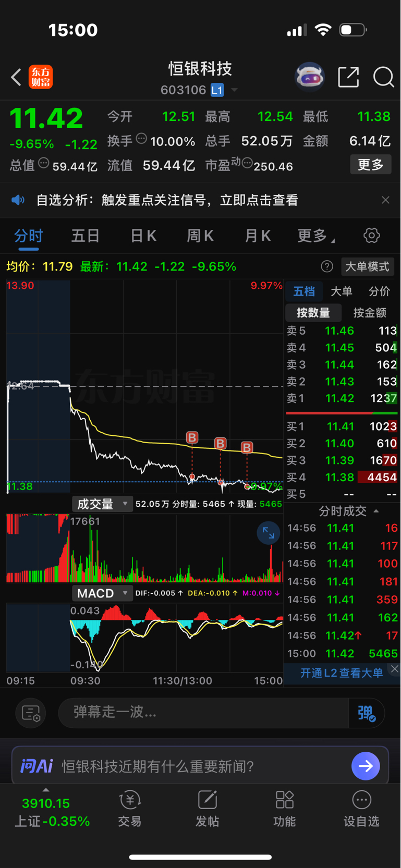
Task: Tap 设自选 add to watchlist icon
Action: pos(361,809)
